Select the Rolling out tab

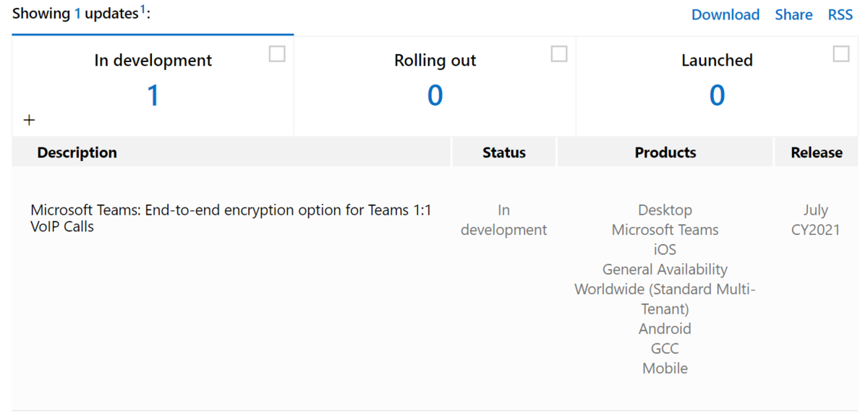point(435,85)
